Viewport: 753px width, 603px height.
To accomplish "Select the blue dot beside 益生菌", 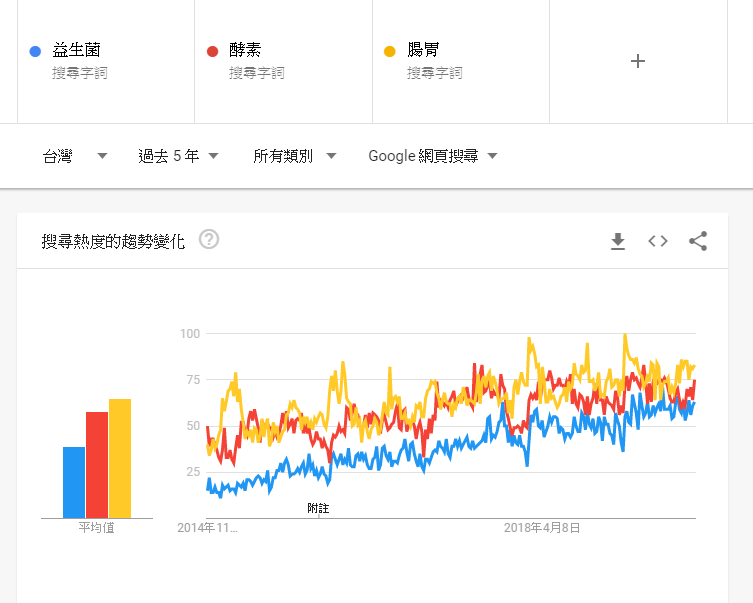I will tap(35, 51).
